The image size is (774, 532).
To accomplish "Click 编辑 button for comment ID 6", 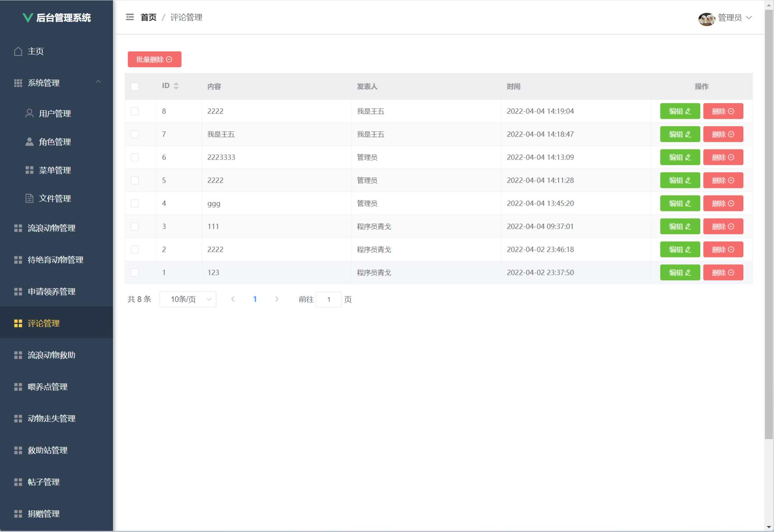I will tap(679, 157).
